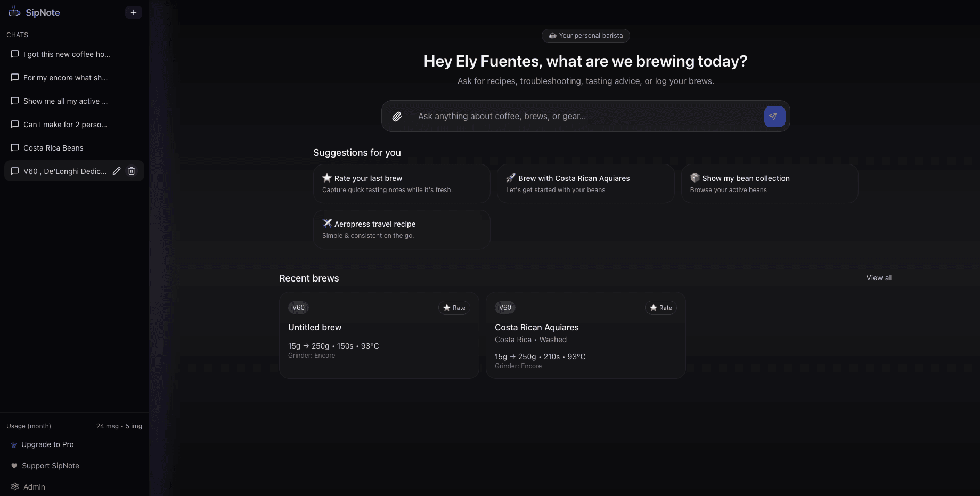Click the new chat plus icon

click(x=133, y=12)
